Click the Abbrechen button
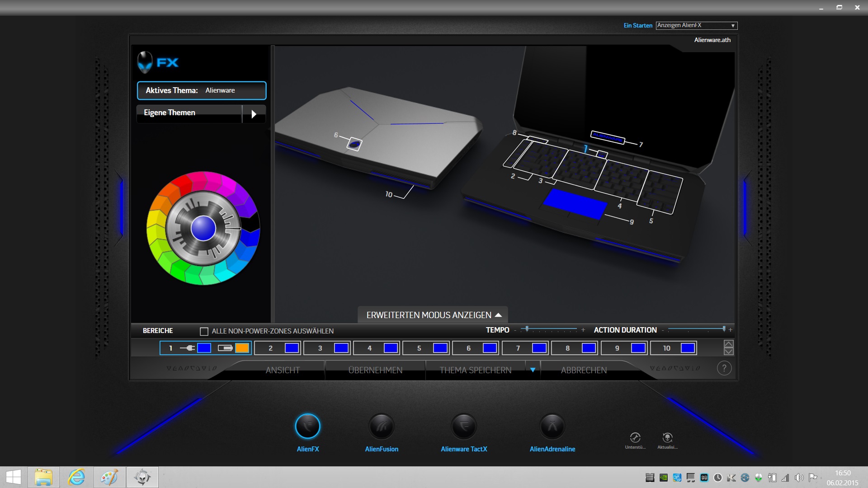The image size is (868, 488). pos(584,370)
